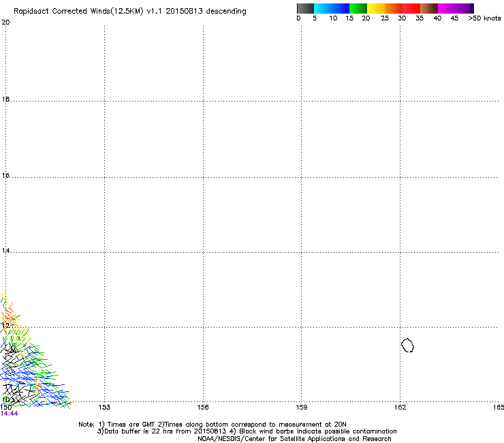Screen dimensions: 504x443
Task: Click the 25 label on the color scale
Action: pyautogui.click(x=385, y=18)
